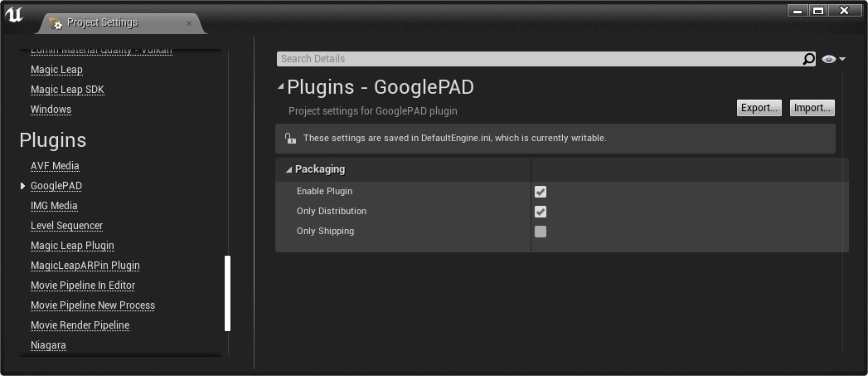Click the Import... button

point(812,108)
